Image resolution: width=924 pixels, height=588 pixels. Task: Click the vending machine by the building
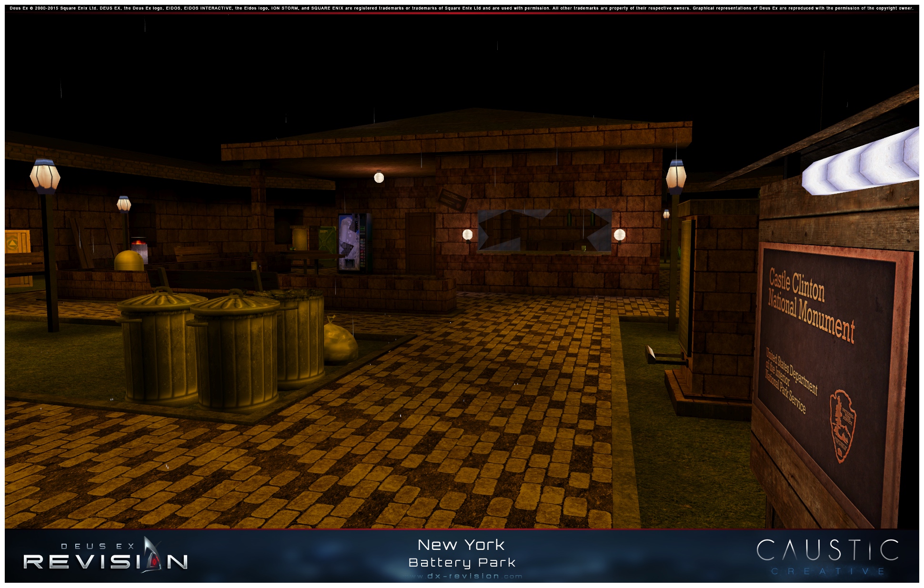354,243
